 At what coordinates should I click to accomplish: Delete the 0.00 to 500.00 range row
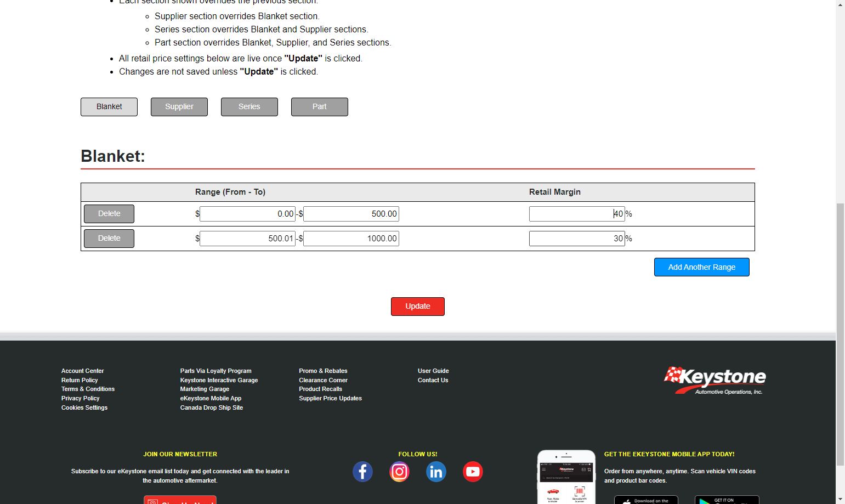[x=109, y=214]
